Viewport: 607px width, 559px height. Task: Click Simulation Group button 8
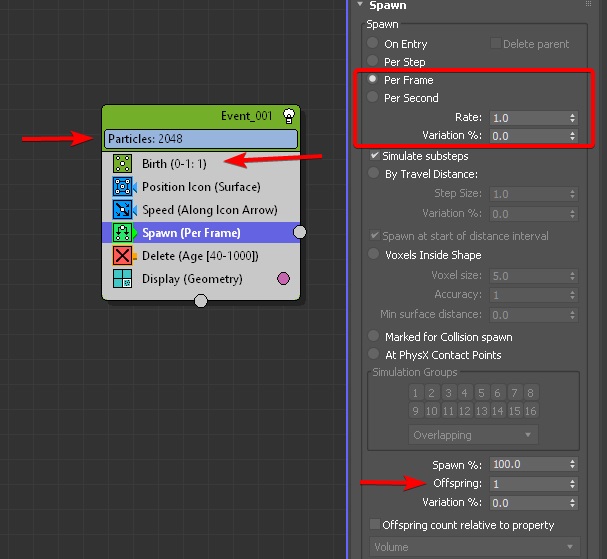tap(531, 393)
